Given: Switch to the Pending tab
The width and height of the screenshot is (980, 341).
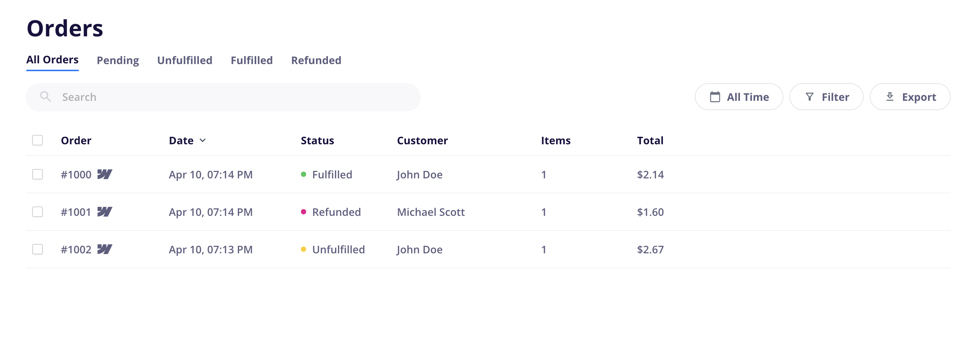Looking at the screenshot, I should coord(118,60).
